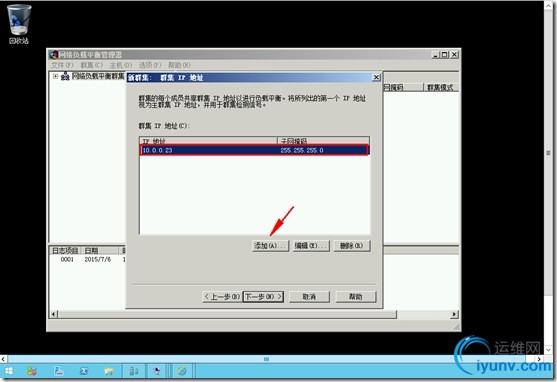
Task: Open the 群集(C) menu
Action: pos(91,65)
